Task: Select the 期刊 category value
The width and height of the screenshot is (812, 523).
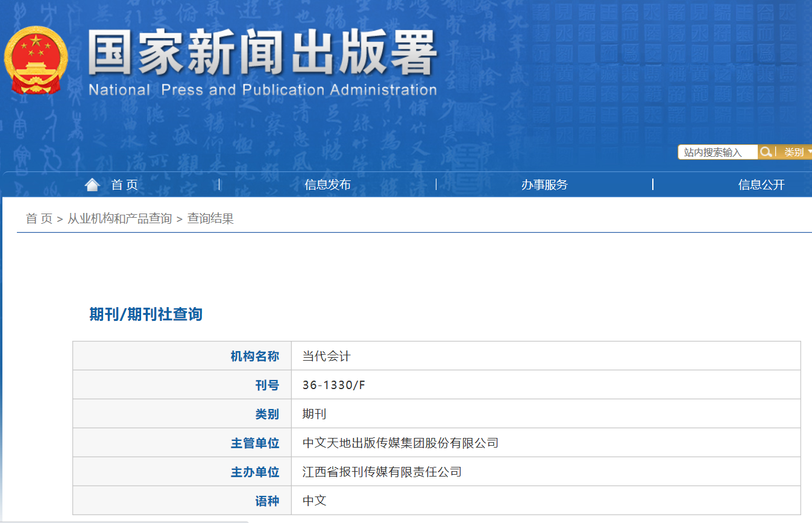Action: tap(314, 414)
